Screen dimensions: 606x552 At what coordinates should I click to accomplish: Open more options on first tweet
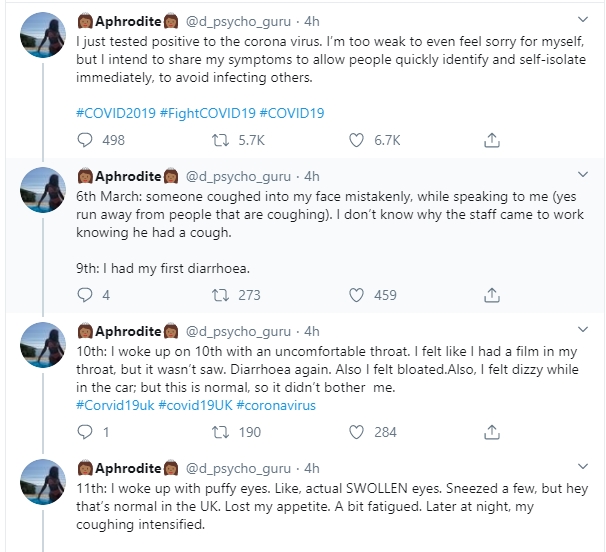[x=585, y=20]
